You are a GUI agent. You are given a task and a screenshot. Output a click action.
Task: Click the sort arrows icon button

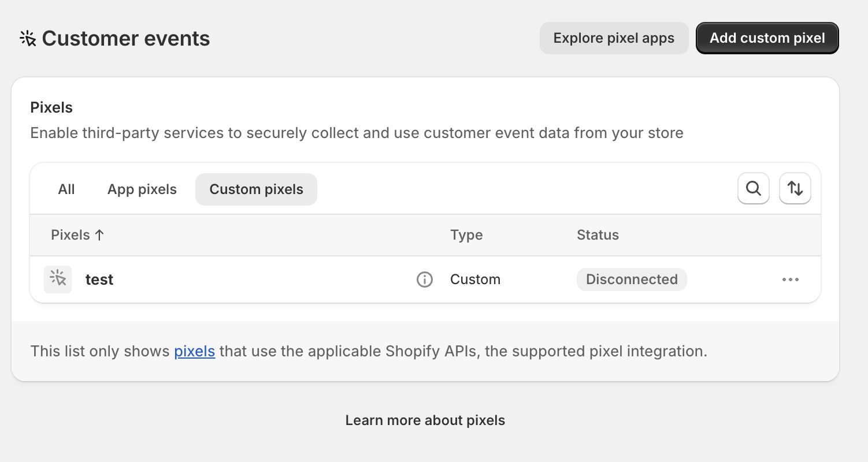tap(795, 188)
